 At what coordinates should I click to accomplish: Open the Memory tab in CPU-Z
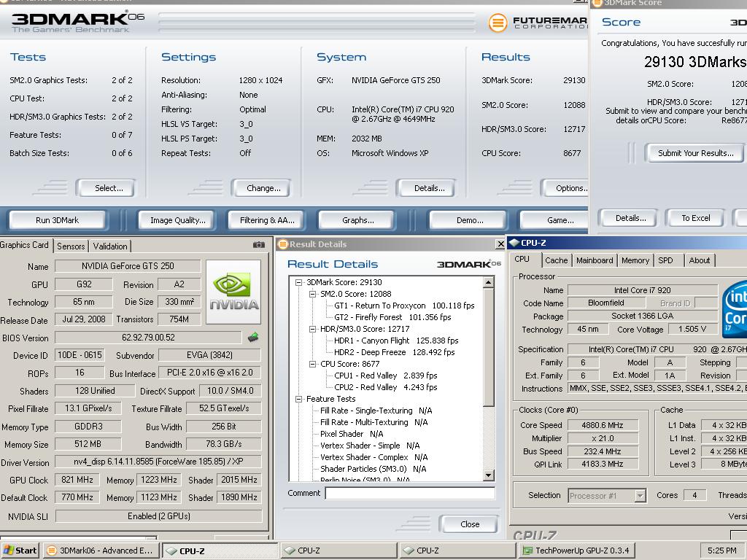tap(635, 260)
